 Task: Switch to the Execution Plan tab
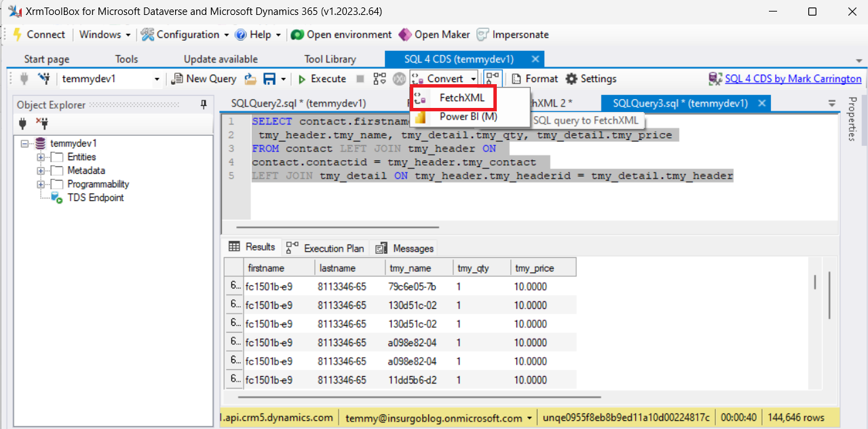tap(325, 248)
